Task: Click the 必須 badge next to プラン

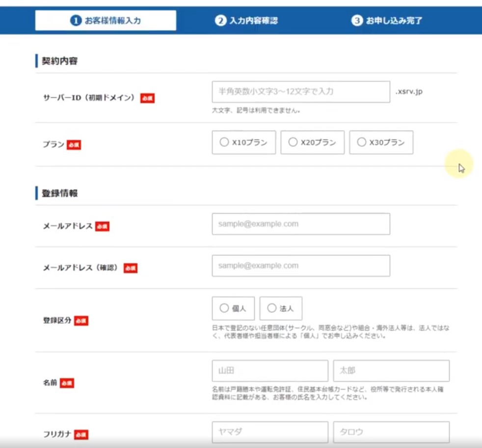Action: pos(74,145)
